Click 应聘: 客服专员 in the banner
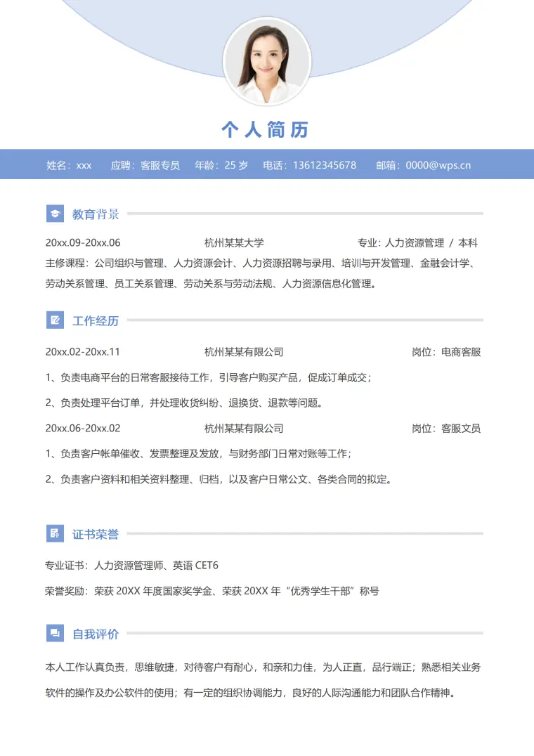Screen dimensions: 534x756 coord(145,165)
